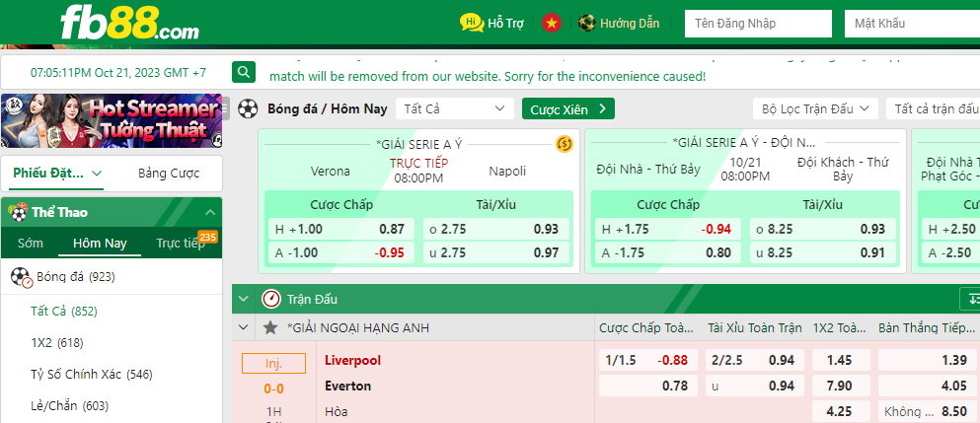
Task: Click the Verona vs Napoli match header
Action: tap(418, 170)
